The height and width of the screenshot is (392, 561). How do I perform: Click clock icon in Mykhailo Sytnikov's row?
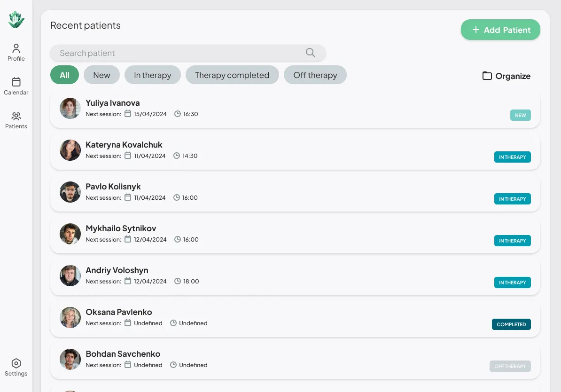(178, 239)
